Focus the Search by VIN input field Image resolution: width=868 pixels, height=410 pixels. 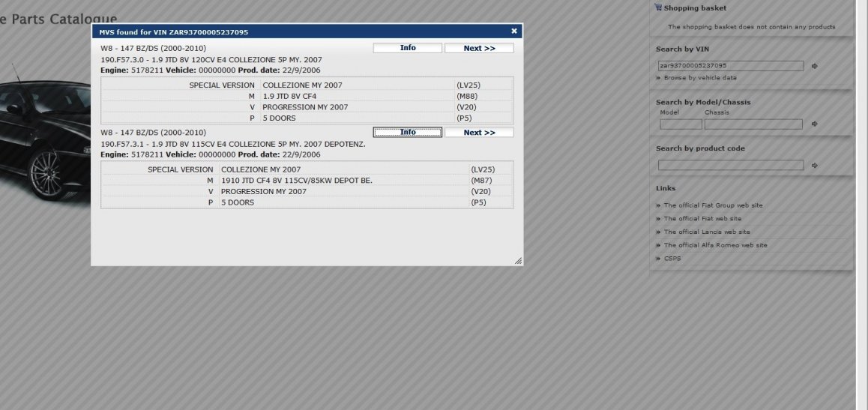pos(731,66)
